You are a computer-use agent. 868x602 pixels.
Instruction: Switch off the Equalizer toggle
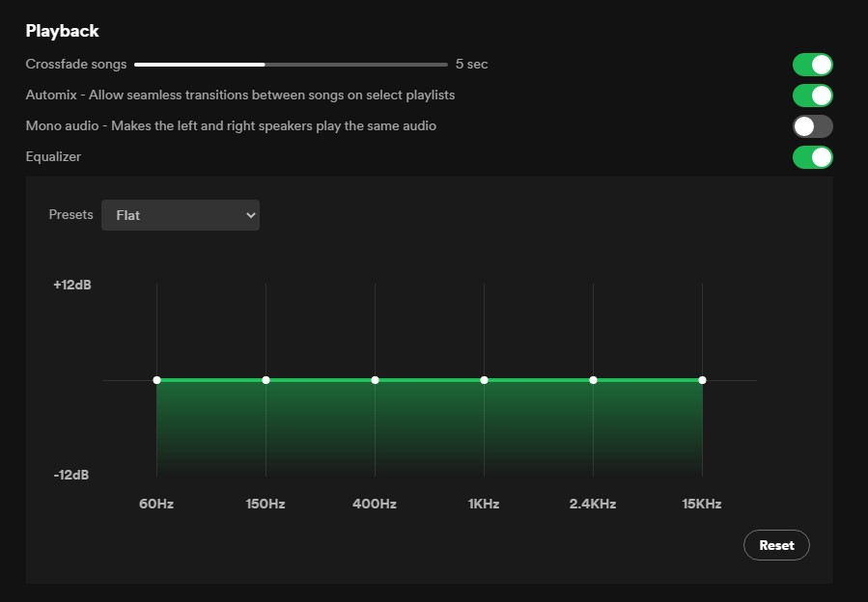click(x=812, y=157)
